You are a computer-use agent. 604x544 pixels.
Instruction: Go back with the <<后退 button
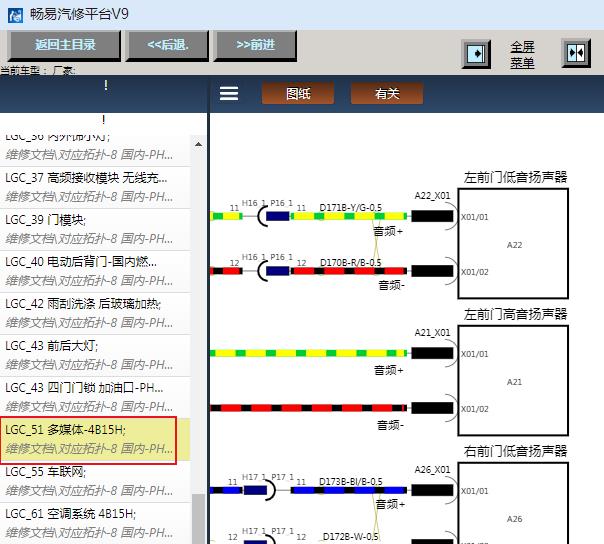[x=168, y=46]
